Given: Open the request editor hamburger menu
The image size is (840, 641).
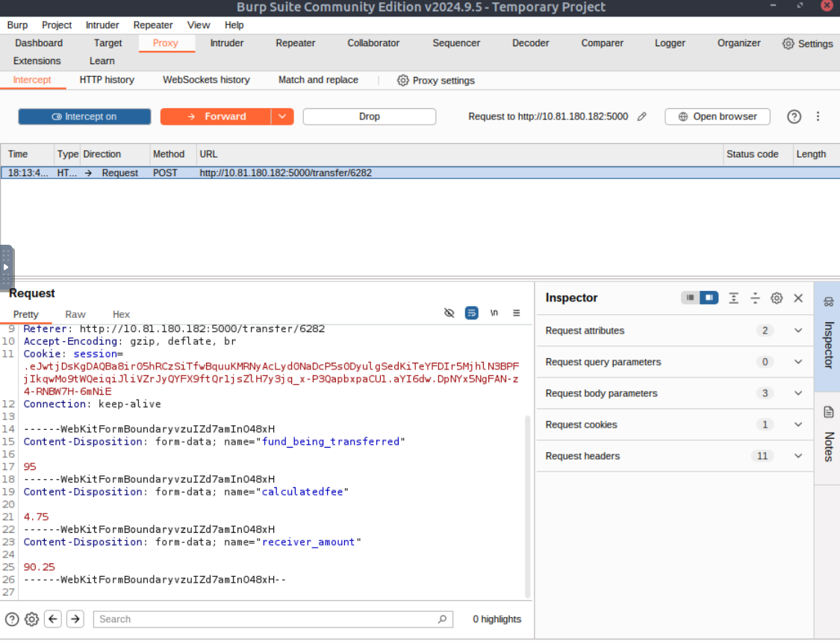Looking at the screenshot, I should tap(516, 313).
